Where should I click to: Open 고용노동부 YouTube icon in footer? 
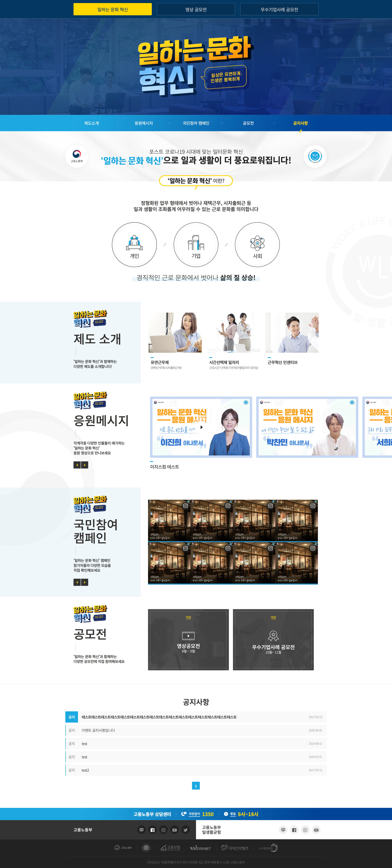pos(175,830)
